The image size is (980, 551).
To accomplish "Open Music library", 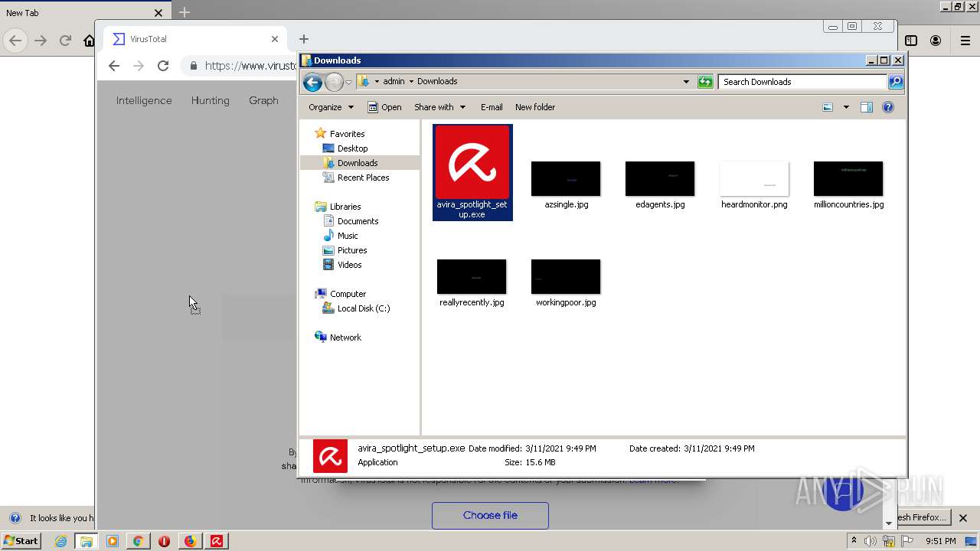I will tap(348, 236).
